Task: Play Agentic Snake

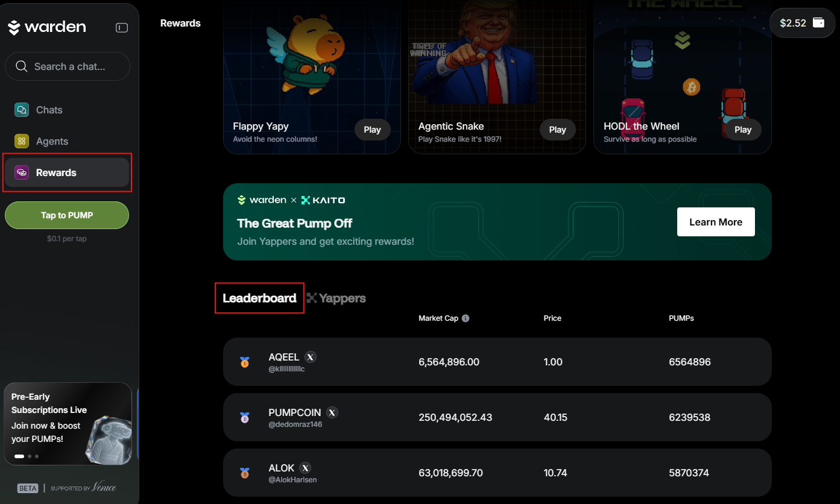Action: click(x=557, y=129)
